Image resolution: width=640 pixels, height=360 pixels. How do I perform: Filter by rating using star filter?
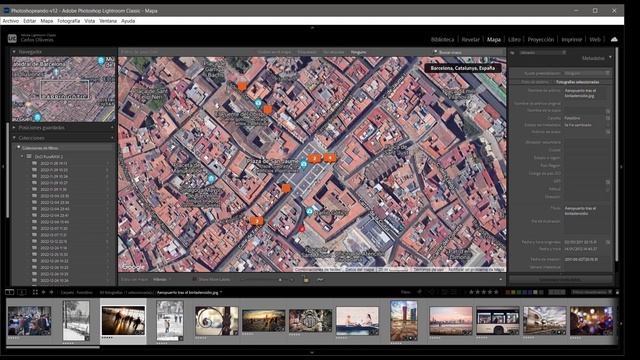484,292
